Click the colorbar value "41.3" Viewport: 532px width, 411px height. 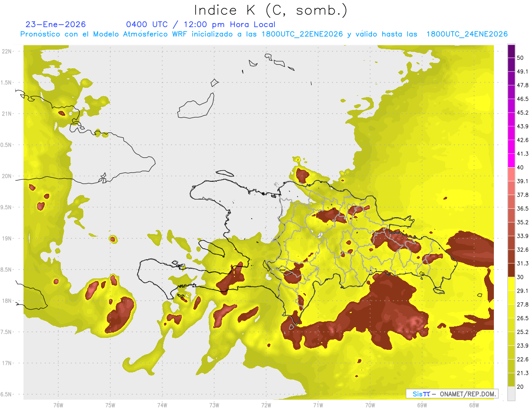(523, 154)
